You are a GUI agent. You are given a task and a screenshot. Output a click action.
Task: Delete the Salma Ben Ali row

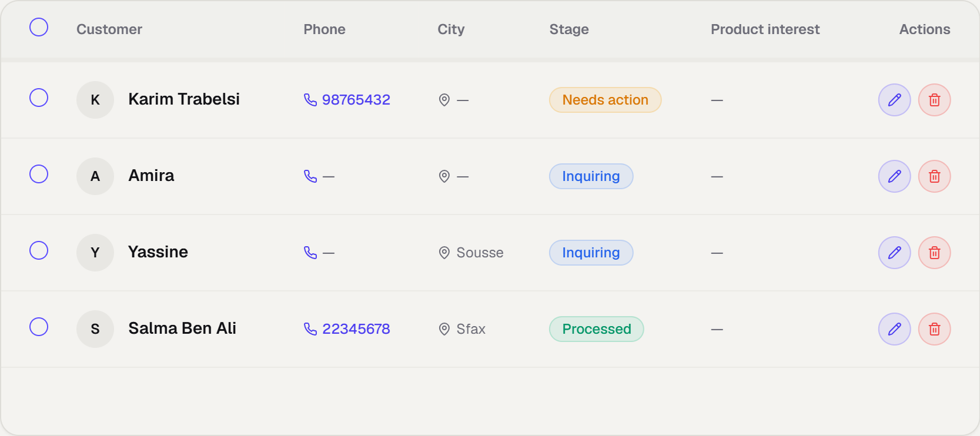coord(934,329)
